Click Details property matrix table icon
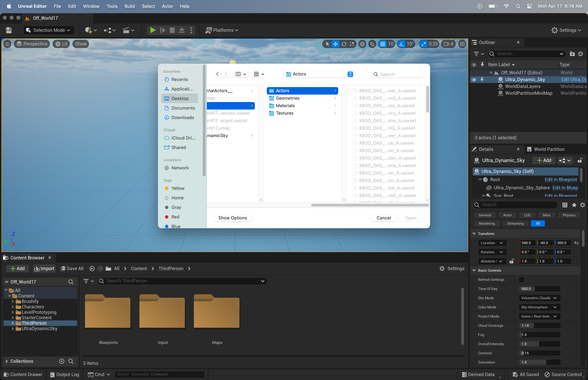The height and width of the screenshot is (380, 588). pos(565,205)
